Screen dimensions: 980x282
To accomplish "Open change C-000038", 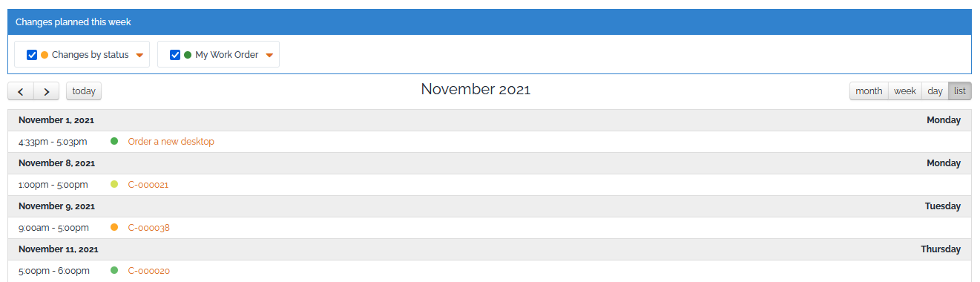I will [149, 227].
